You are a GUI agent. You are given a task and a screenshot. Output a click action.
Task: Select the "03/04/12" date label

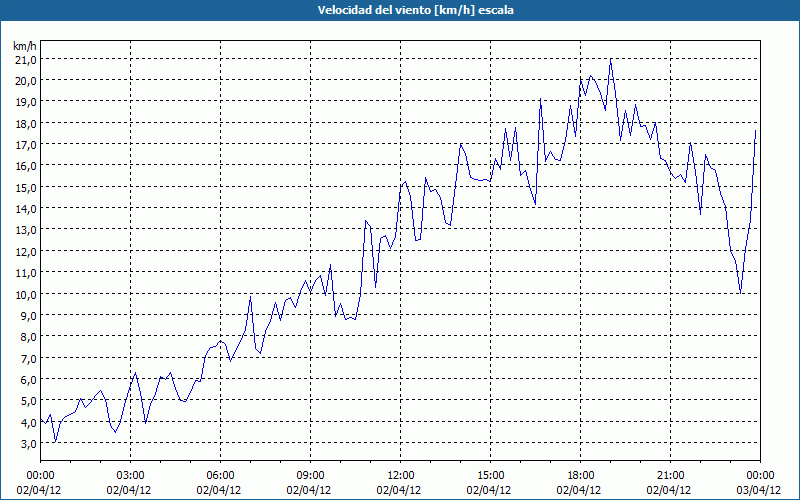tap(759, 490)
